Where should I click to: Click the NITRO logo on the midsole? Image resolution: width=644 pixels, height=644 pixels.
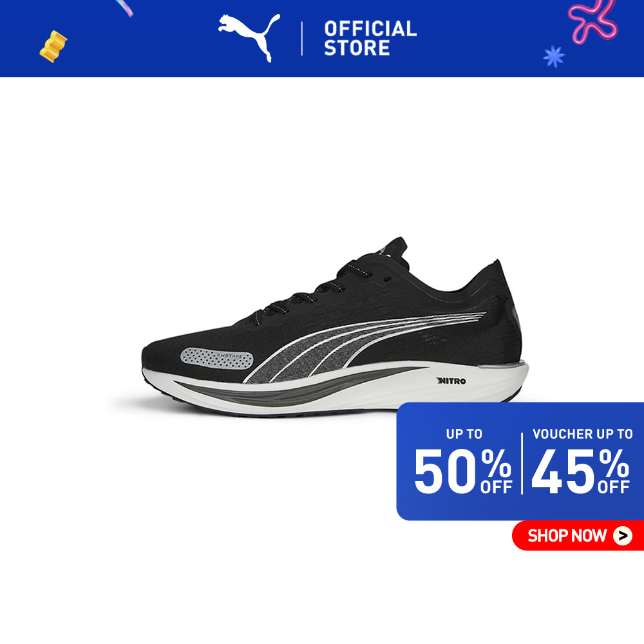click(x=451, y=381)
